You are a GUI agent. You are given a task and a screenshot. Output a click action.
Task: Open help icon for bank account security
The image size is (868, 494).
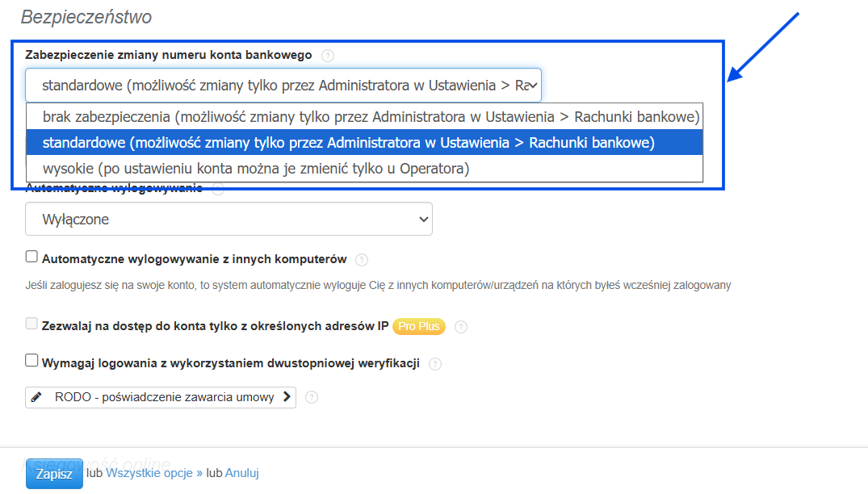pyautogui.click(x=328, y=56)
